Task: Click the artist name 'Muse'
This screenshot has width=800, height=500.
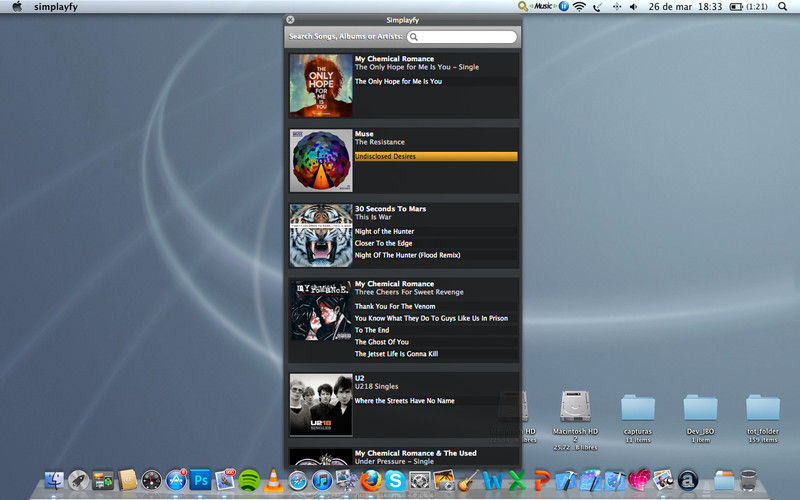Action: [364, 134]
